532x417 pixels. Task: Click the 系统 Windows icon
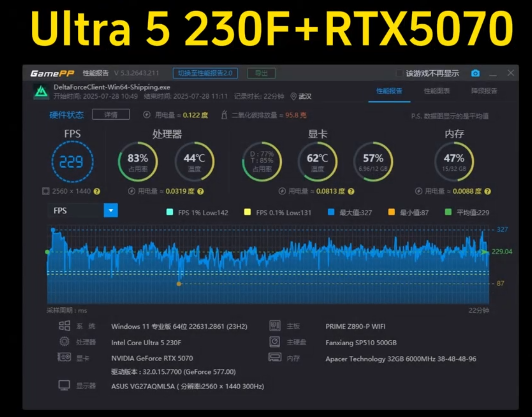[x=64, y=326]
